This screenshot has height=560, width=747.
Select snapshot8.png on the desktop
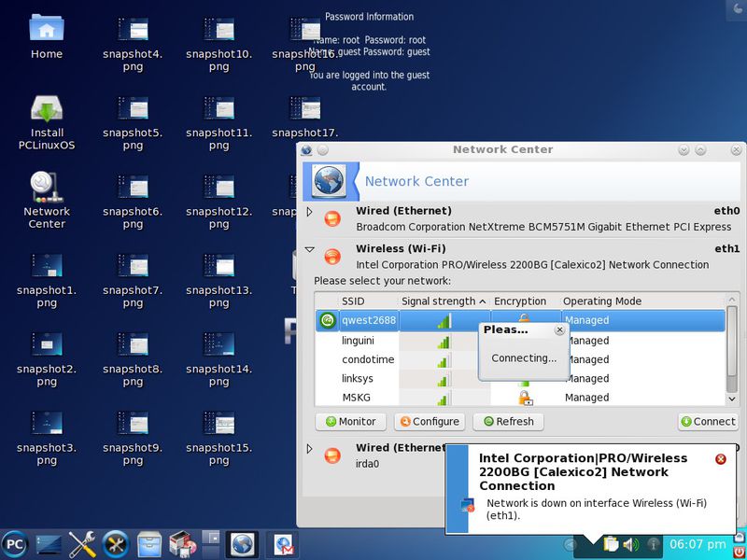133,358
